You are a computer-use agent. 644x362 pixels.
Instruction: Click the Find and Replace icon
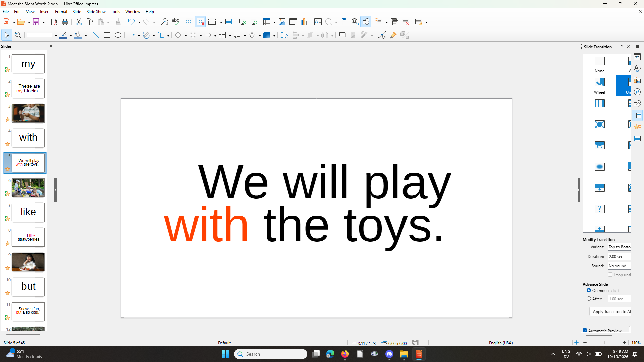[164, 22]
